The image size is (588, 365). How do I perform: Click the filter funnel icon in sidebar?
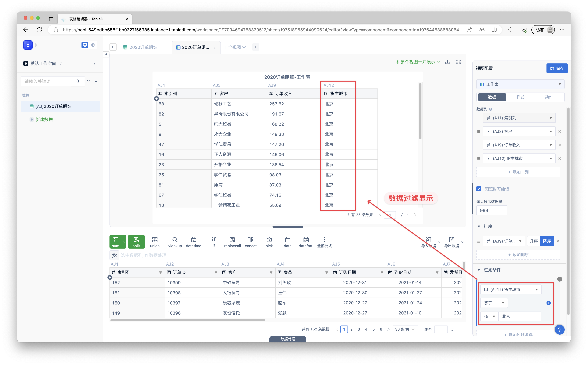tap(89, 82)
